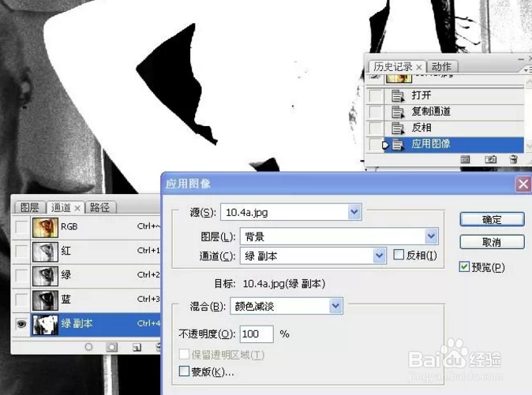This screenshot has width=532, height=395.
Task: Switch to the 动作 tab
Action: coord(442,66)
